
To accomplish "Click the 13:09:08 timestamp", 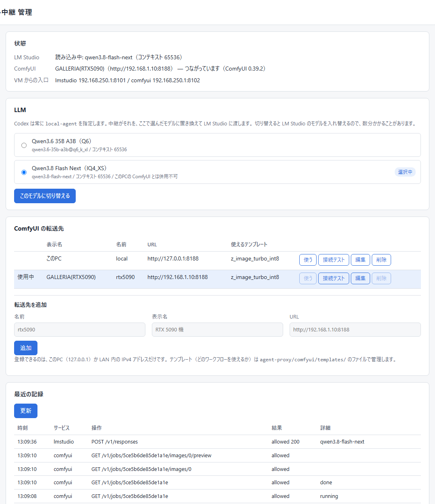I will click(x=27, y=496).
